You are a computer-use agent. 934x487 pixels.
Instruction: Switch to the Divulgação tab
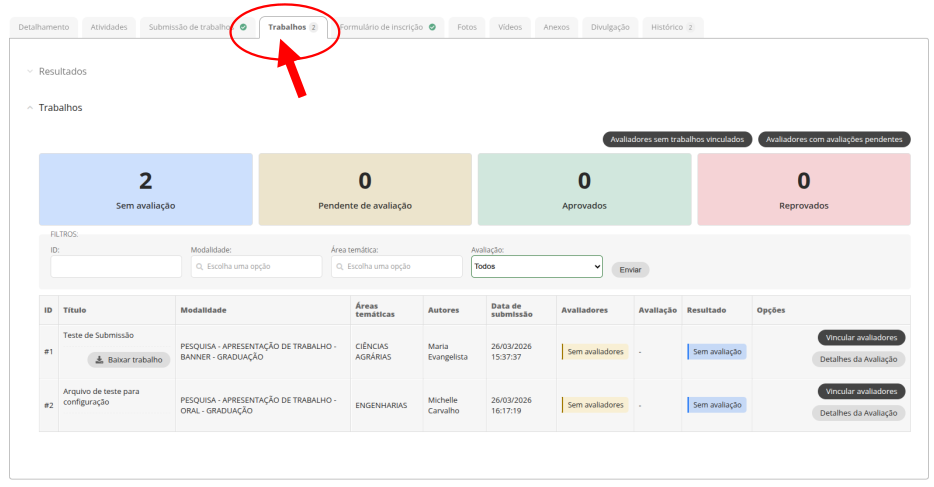[x=610, y=27]
